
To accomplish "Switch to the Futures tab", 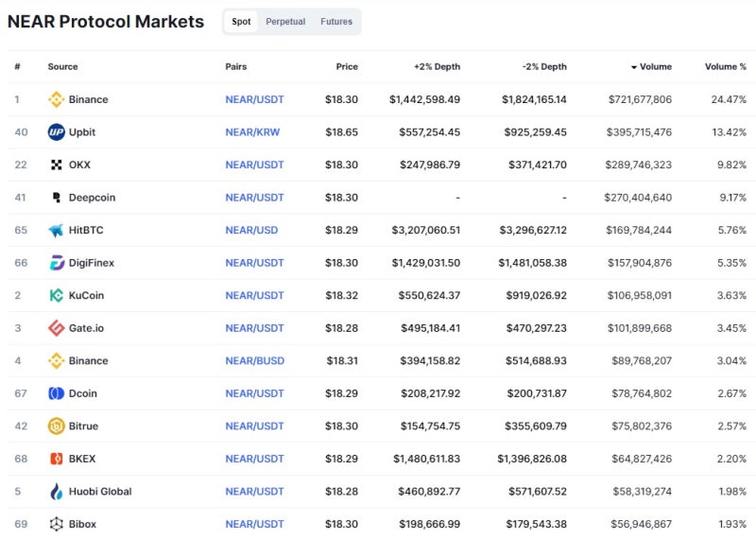I will point(336,22).
